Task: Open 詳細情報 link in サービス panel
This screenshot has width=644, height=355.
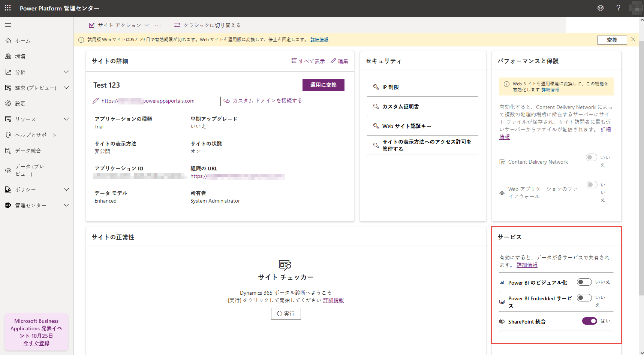Action: point(527,265)
